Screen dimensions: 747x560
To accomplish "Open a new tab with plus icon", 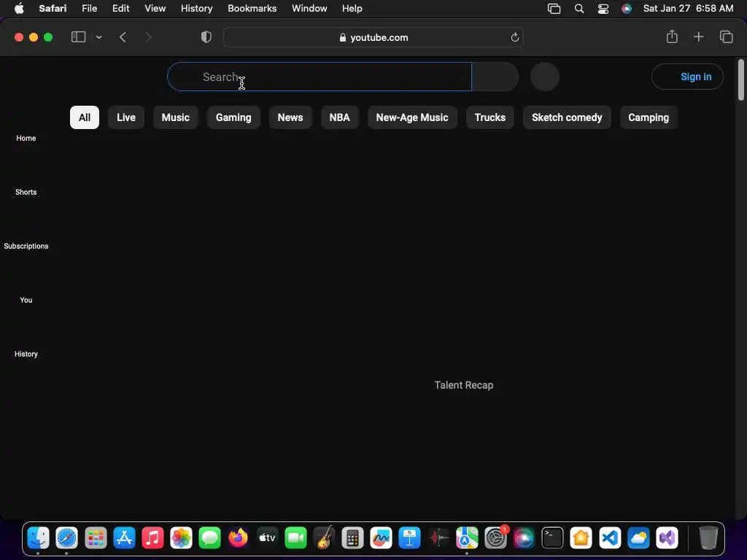I will (698, 36).
